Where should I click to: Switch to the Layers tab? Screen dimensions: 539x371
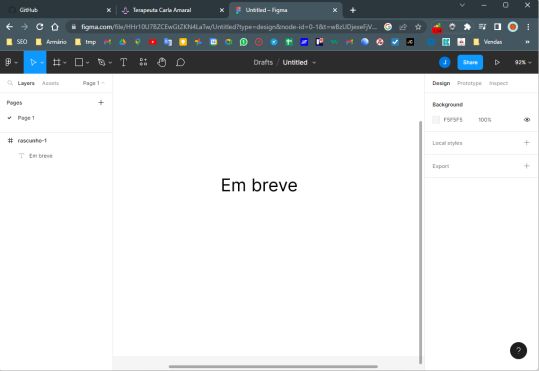[26, 83]
